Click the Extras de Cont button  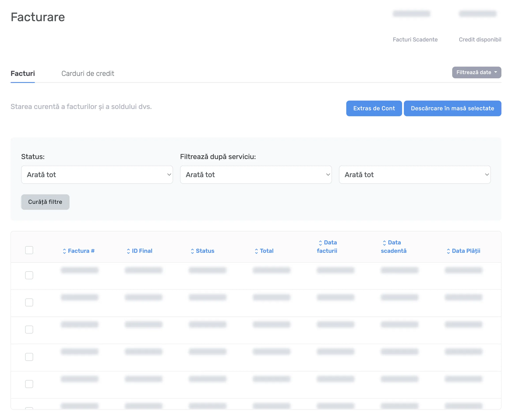point(374,108)
